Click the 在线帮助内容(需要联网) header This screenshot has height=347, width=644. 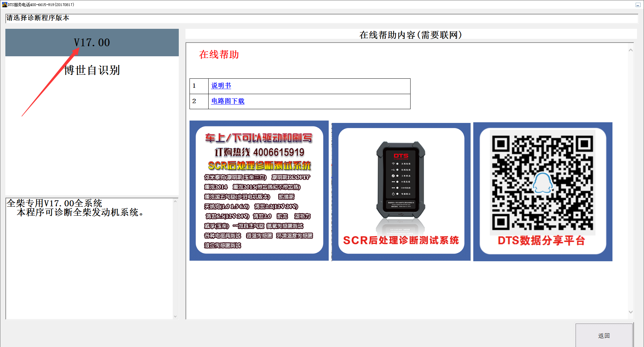pyautogui.click(x=411, y=34)
